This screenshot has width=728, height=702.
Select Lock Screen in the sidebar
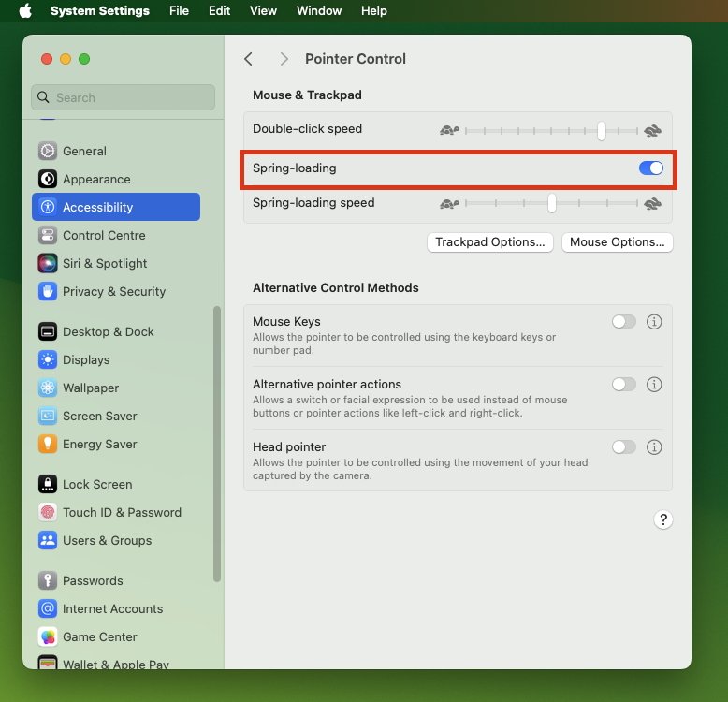116,484
